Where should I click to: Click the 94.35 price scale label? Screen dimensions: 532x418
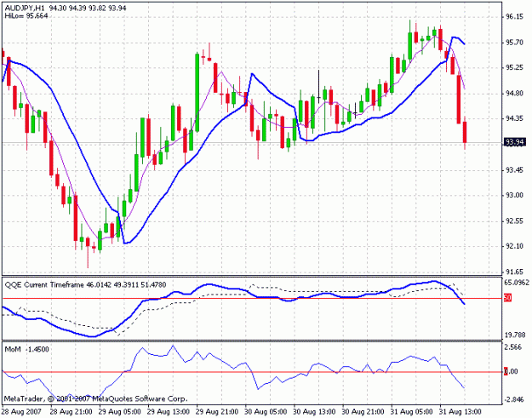point(514,118)
